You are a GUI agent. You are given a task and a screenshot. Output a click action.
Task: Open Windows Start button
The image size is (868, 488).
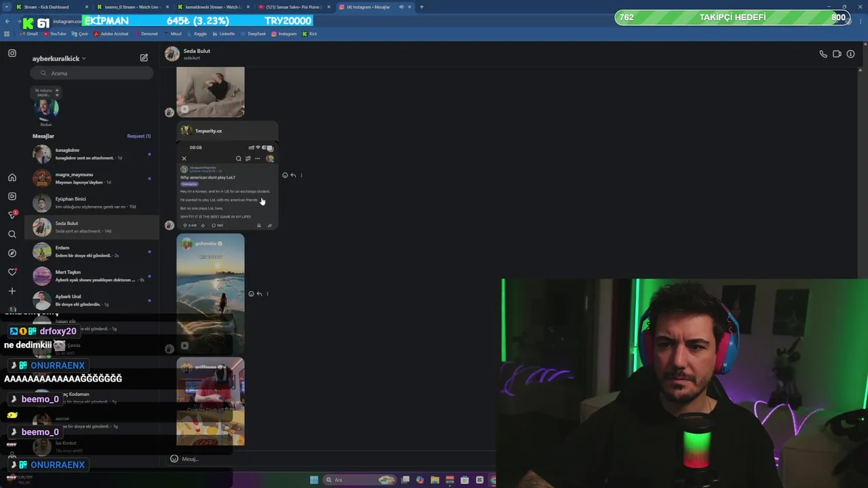(314, 480)
